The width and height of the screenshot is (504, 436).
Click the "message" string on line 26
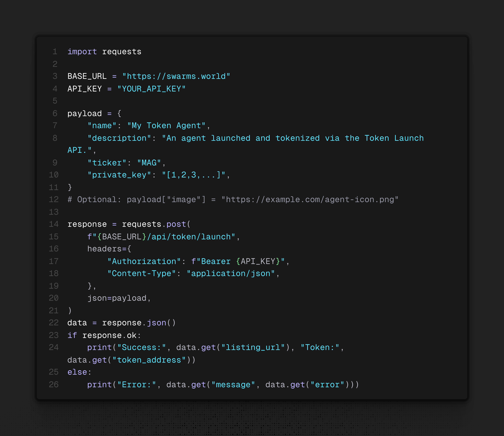tap(233, 385)
